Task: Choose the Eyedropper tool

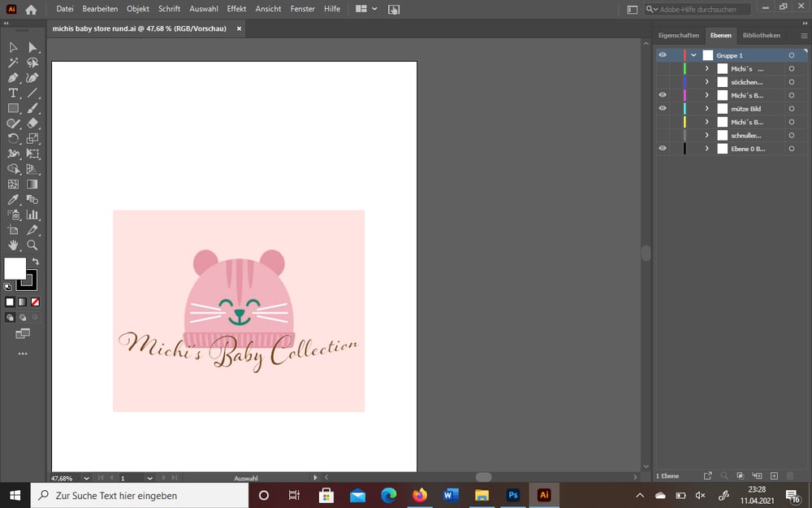Action: (x=13, y=200)
